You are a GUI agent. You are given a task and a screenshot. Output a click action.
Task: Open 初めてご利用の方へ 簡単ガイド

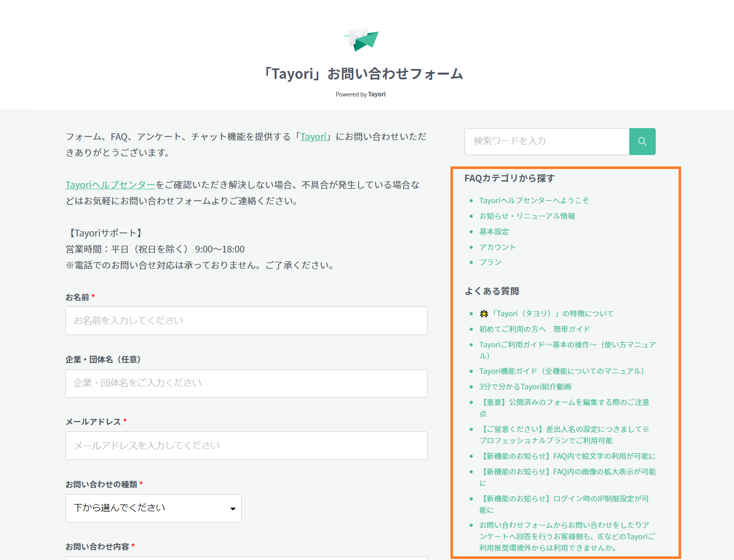pos(534,329)
